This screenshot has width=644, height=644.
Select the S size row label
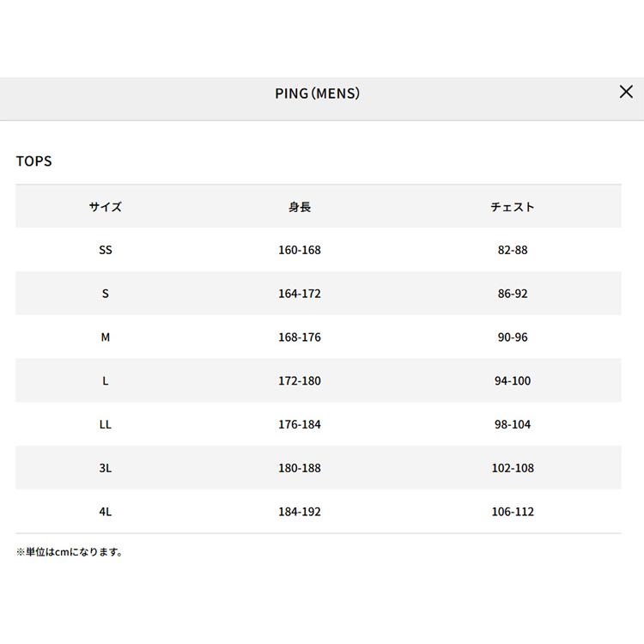click(105, 294)
